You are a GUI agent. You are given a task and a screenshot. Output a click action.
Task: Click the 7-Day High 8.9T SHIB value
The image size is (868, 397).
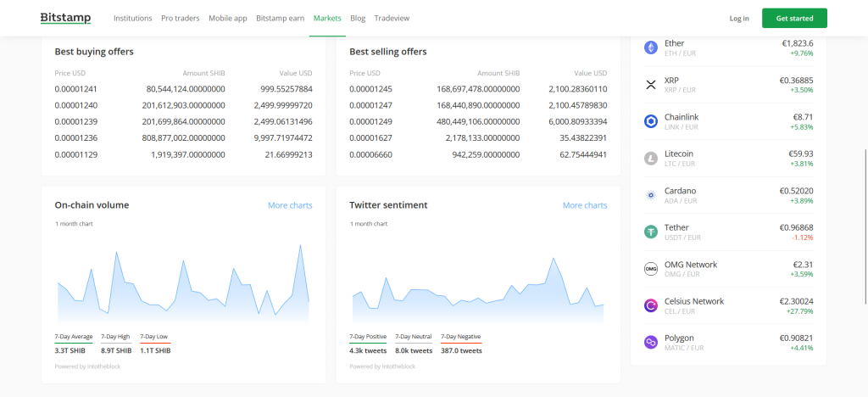click(x=116, y=351)
